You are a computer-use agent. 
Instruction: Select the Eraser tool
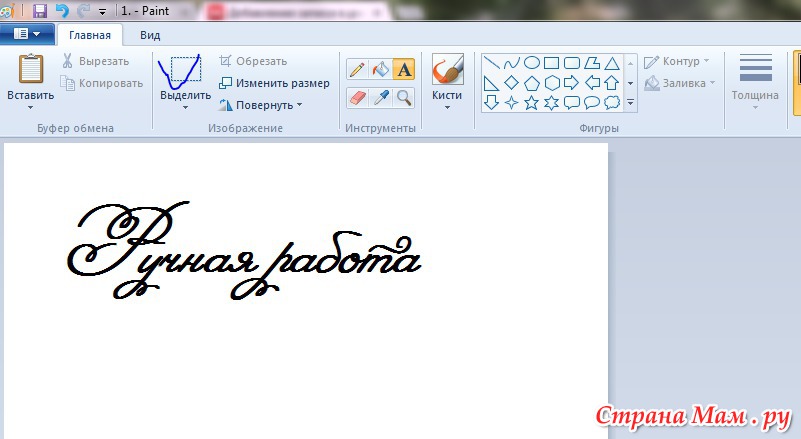point(357,97)
